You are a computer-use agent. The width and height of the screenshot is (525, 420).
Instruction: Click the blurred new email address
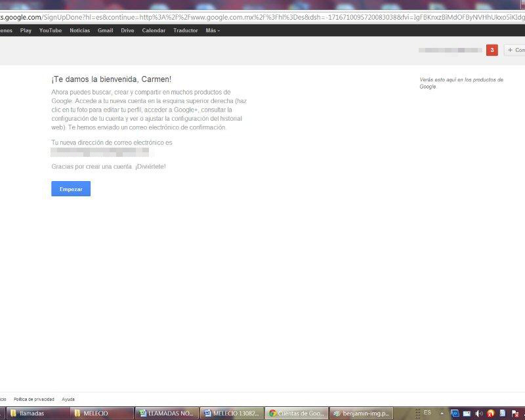100,152
